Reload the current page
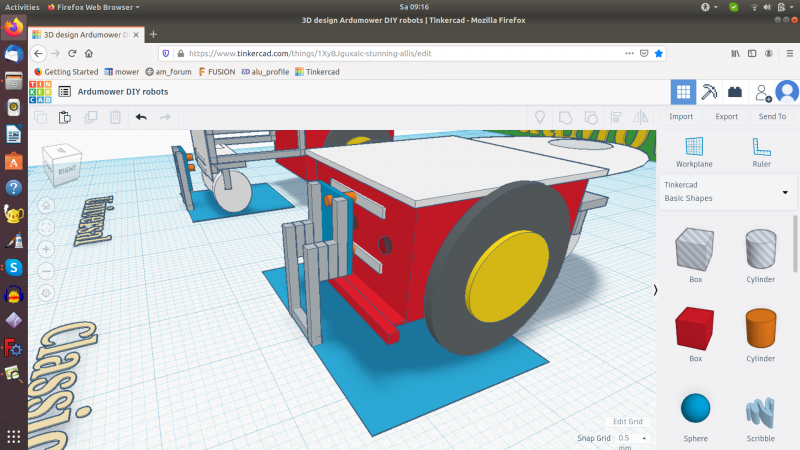800x450 pixels. [x=72, y=54]
